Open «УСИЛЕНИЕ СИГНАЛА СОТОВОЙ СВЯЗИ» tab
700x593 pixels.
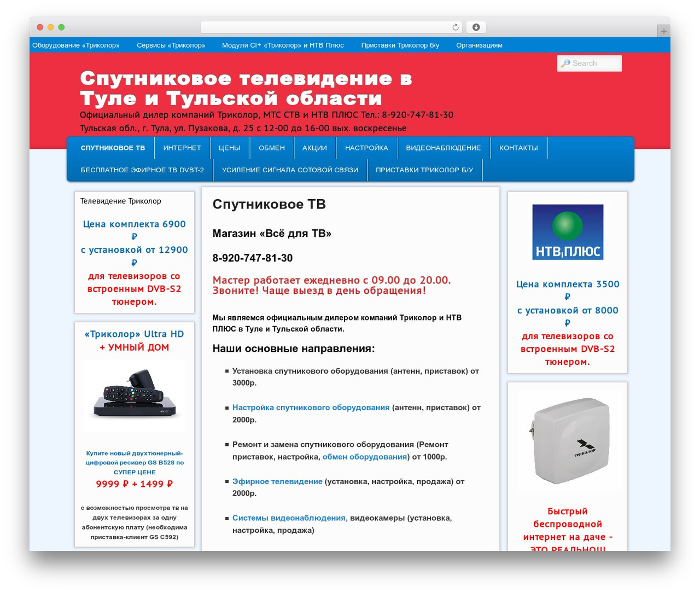[x=290, y=170]
